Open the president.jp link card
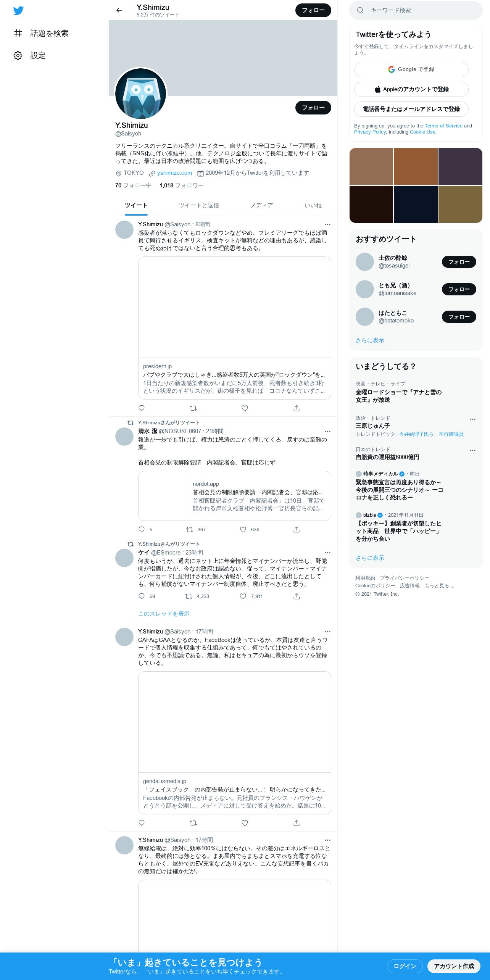Viewport: 490px width, 980px height. pyautogui.click(x=234, y=328)
